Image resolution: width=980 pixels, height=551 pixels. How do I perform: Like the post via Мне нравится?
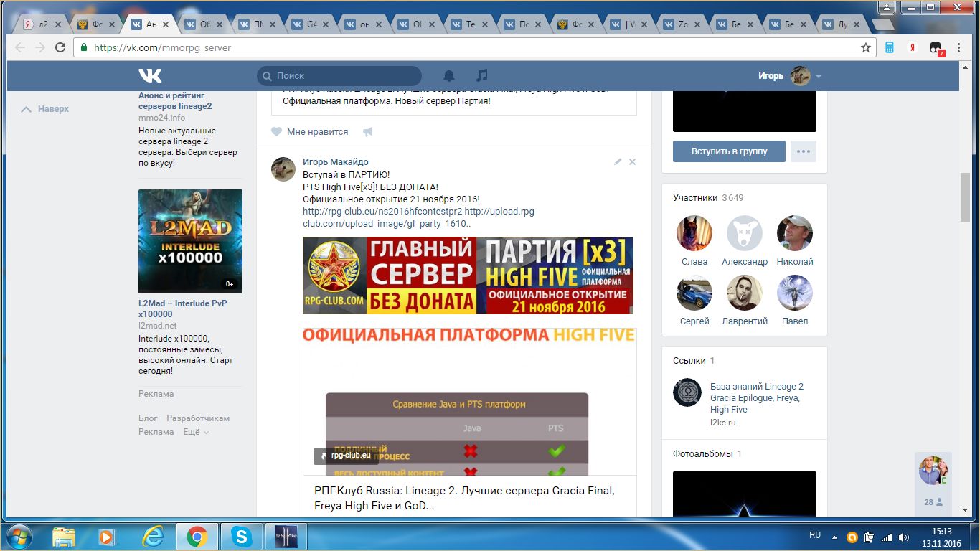(x=309, y=132)
